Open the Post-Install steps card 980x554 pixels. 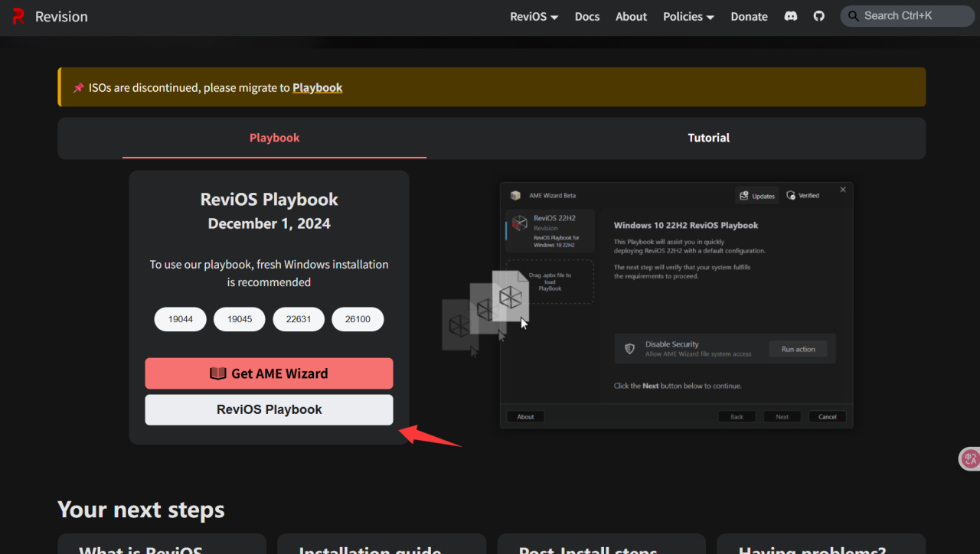tap(601, 544)
